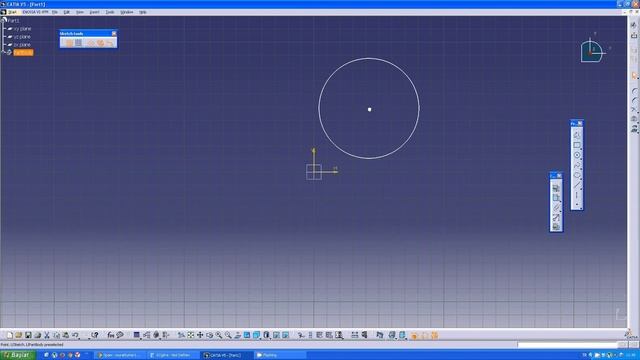Select yz plane in the tree
This screenshot has height=360, width=640.
click(22, 37)
